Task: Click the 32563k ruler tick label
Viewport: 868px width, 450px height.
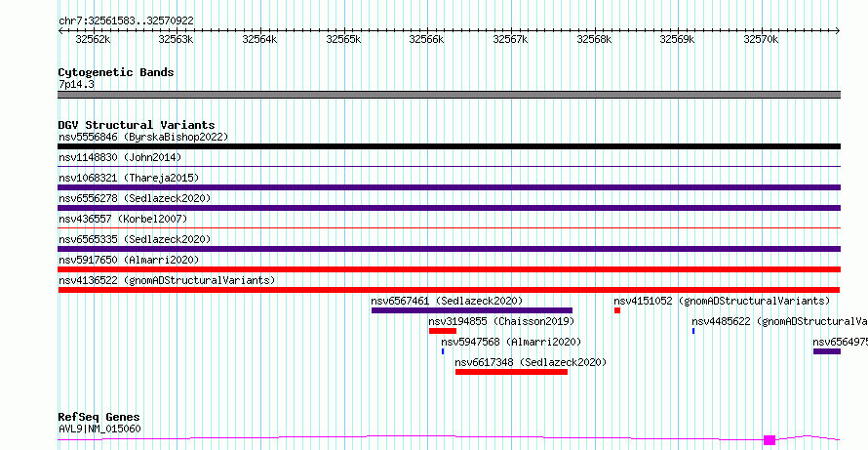Action: (x=176, y=39)
